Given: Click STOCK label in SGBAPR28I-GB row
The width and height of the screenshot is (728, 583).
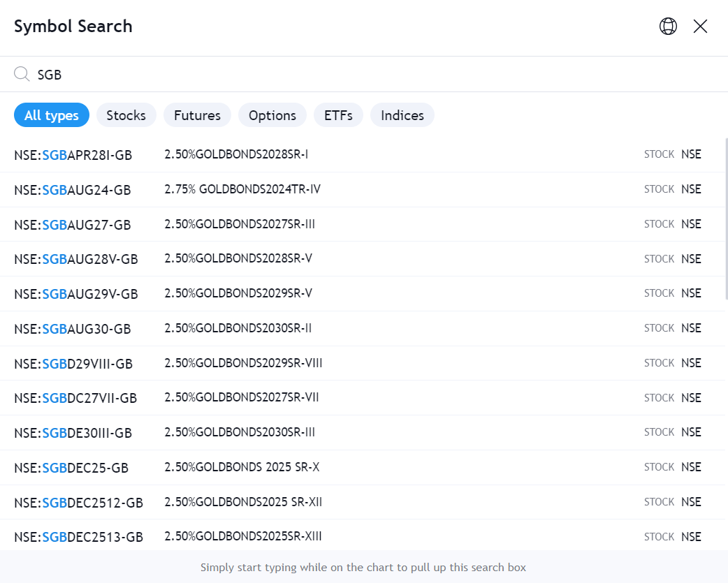Looking at the screenshot, I should [x=659, y=154].
